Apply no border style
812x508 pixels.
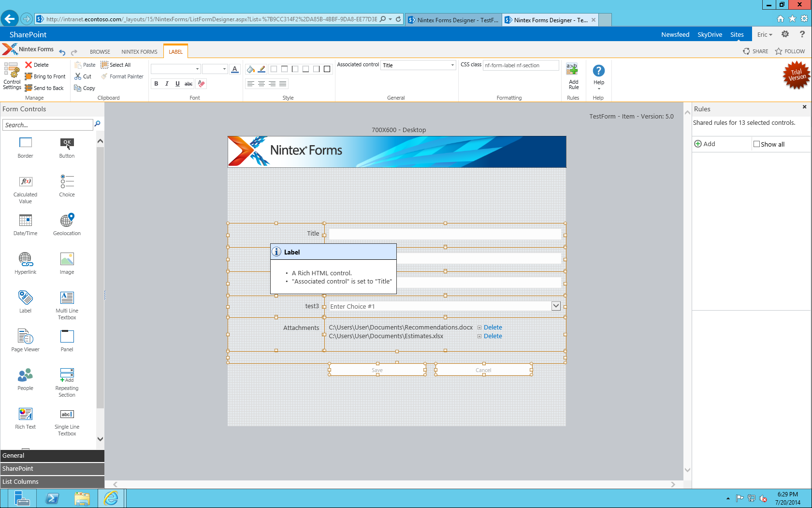click(x=274, y=69)
